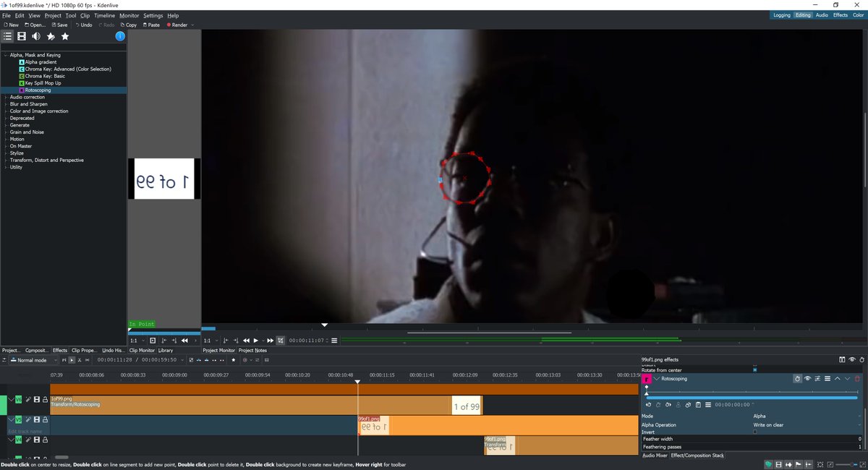This screenshot has height=470, width=868.
Task: Adjust Feather width slider
Action: coord(751,439)
